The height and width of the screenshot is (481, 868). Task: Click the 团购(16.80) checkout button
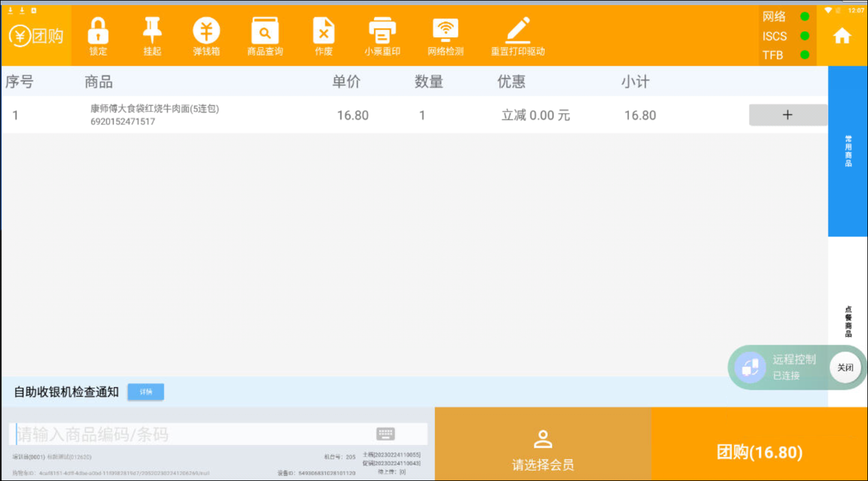(x=760, y=444)
